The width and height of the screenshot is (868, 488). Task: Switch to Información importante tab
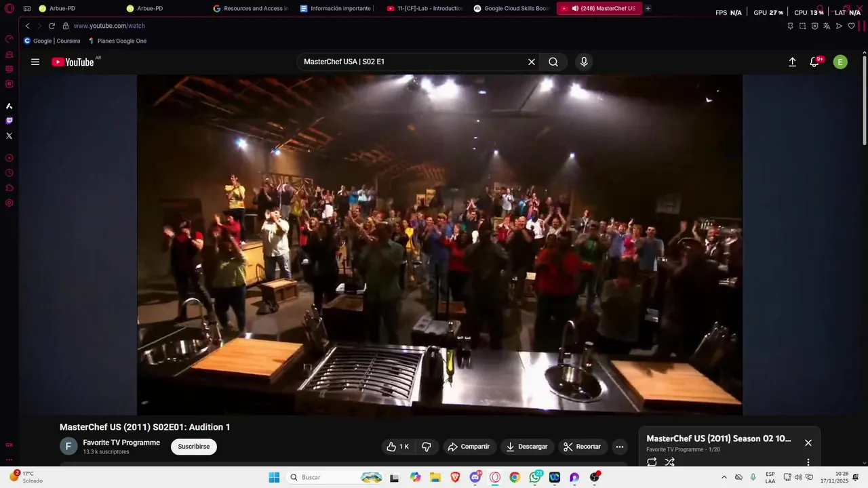pos(338,9)
